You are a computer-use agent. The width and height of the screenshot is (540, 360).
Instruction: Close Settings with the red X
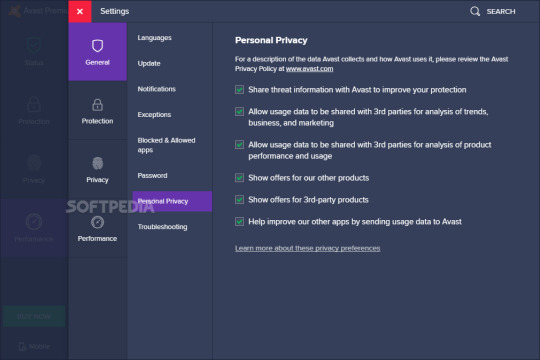[80, 11]
